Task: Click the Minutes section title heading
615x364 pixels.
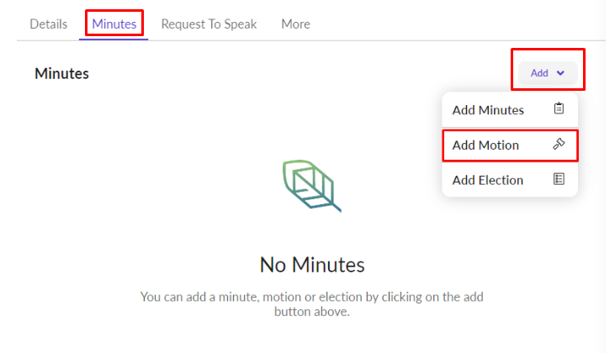Action: click(x=61, y=73)
